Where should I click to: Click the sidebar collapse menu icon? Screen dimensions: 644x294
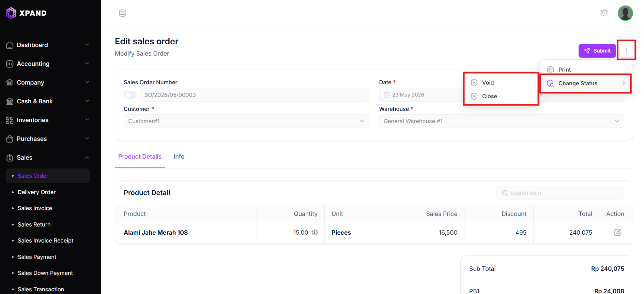pos(123,13)
